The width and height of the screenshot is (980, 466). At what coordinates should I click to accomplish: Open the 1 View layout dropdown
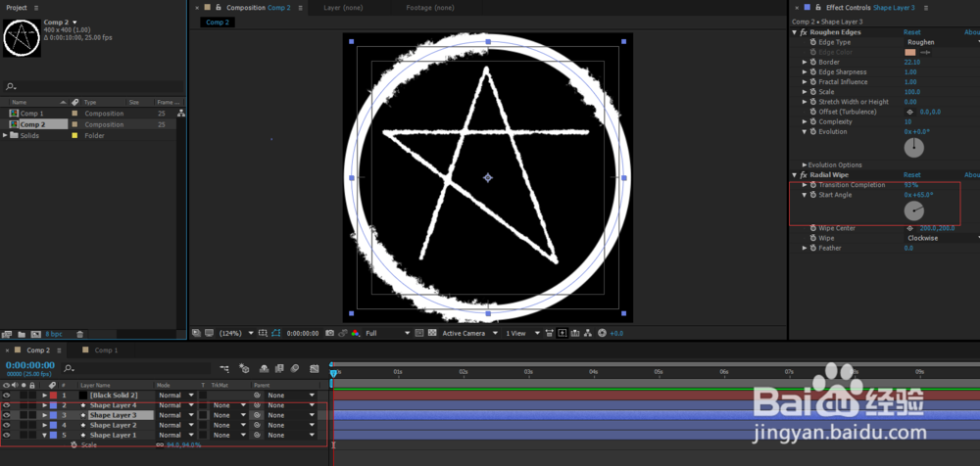(522, 334)
